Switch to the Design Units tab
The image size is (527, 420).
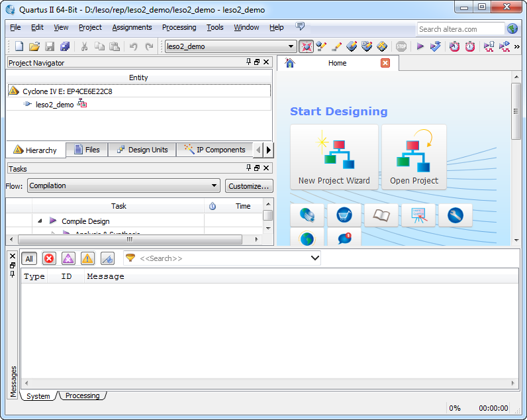click(x=142, y=150)
